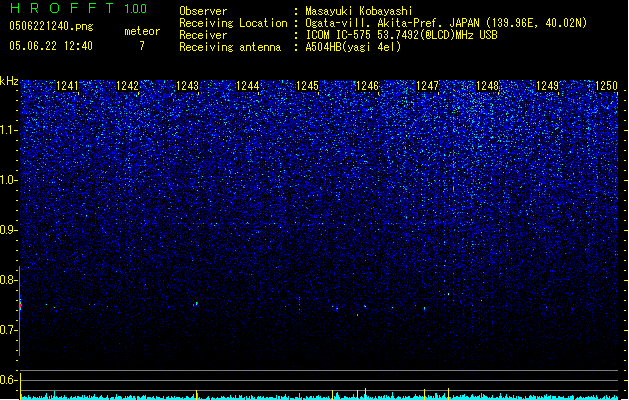
Task: Click the 0.7 kHz frequency label
Action: 9,330
